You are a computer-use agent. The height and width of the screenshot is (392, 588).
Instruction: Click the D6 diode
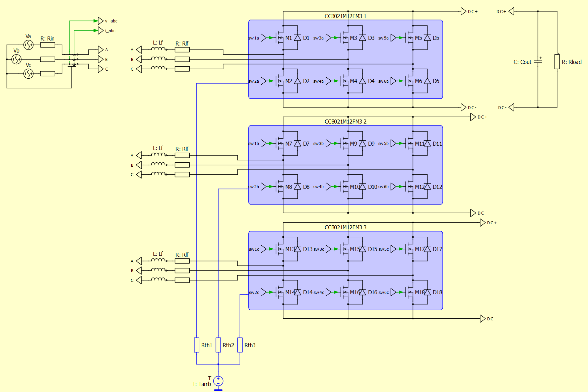pos(427,81)
